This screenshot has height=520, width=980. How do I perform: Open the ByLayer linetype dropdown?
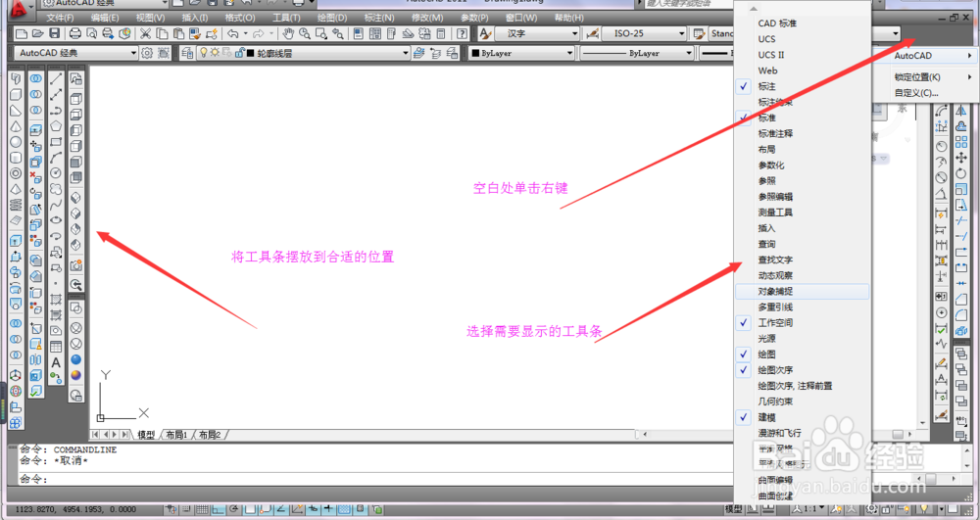[637, 53]
